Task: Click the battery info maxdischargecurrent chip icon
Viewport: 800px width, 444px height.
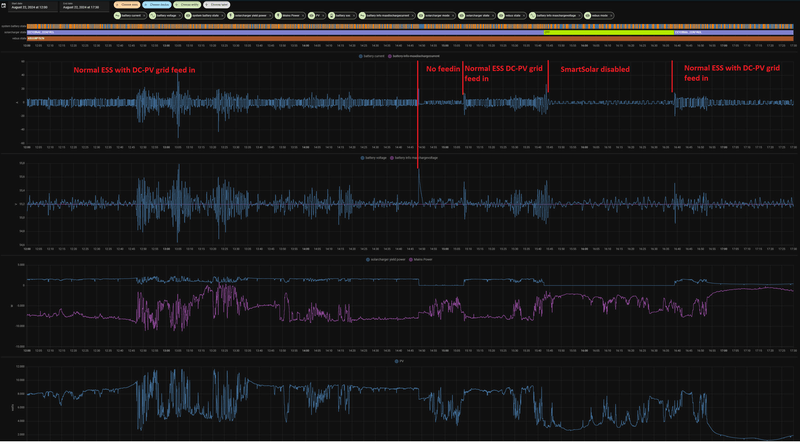Action: coord(362,15)
